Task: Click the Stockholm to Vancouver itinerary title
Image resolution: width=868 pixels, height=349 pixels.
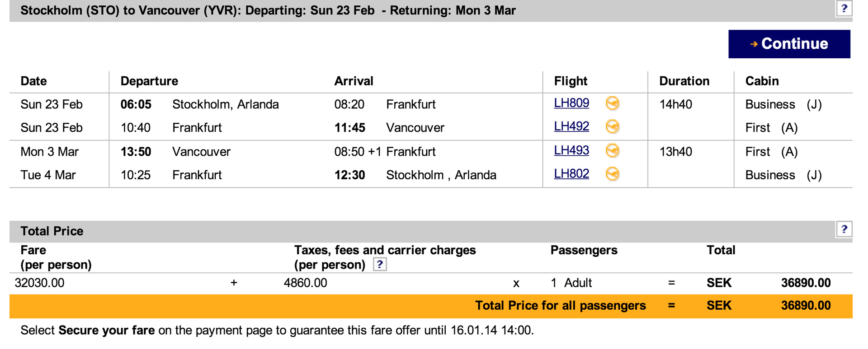Action: pos(268,10)
